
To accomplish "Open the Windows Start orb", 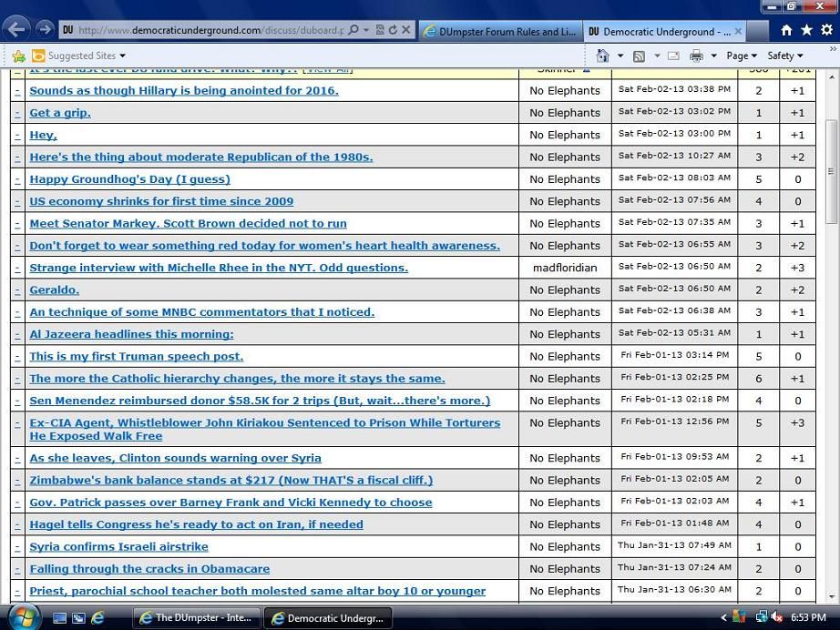I will coord(23,617).
